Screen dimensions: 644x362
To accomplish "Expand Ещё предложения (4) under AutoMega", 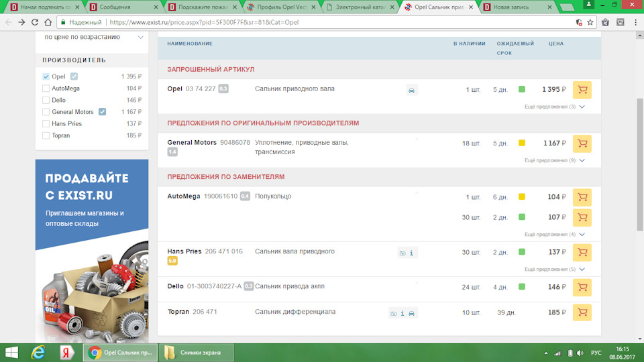I will (x=555, y=235).
